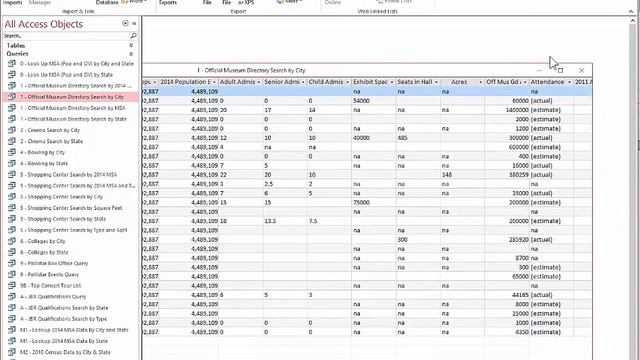Select '9 - Pollstar Events Query'
The width and height of the screenshot is (640, 360).
pos(71,274)
